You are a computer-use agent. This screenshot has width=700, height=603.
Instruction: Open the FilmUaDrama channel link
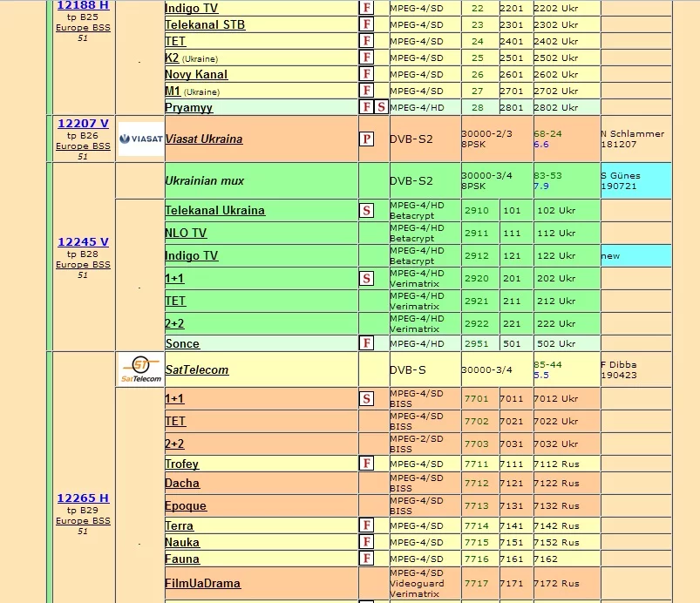point(203,583)
